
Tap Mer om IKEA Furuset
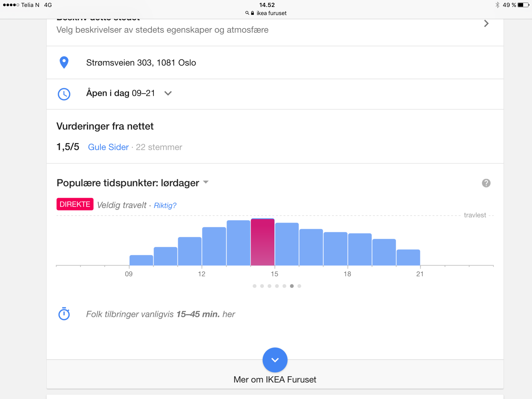[275, 379]
